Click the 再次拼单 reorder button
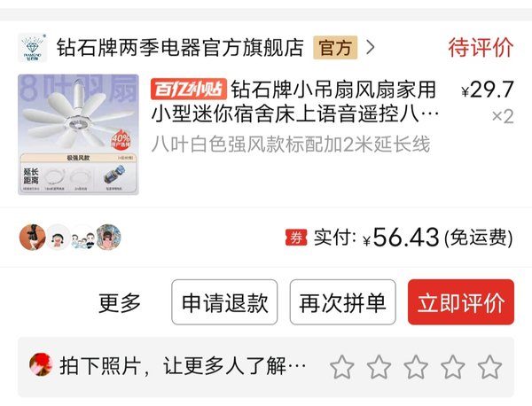Viewport: 532px width, 406px height. click(x=342, y=302)
